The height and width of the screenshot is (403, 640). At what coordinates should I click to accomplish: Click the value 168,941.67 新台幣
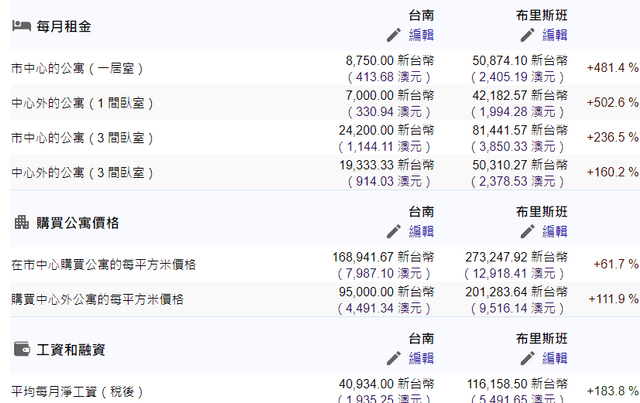pyautogui.click(x=383, y=257)
